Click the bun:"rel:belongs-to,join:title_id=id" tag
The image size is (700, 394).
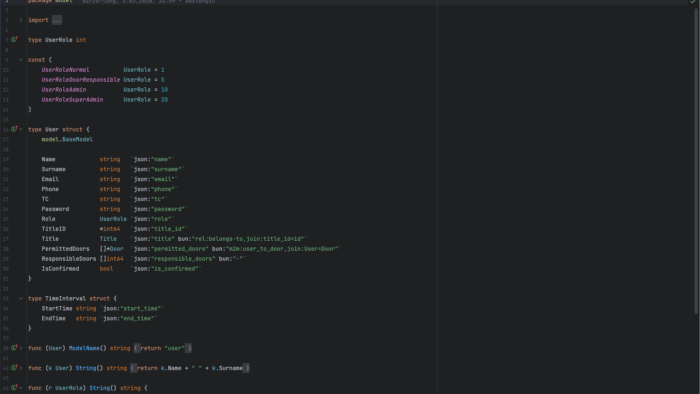click(241, 239)
